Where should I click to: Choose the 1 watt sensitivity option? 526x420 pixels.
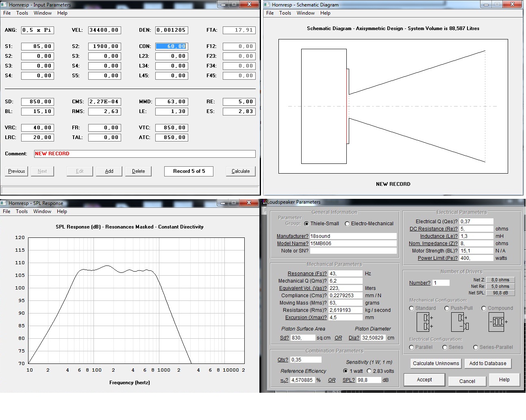tap(346, 371)
